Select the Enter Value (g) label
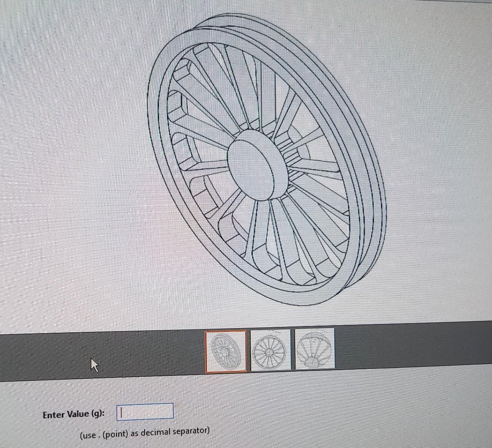The height and width of the screenshot is (448, 492). click(x=75, y=414)
